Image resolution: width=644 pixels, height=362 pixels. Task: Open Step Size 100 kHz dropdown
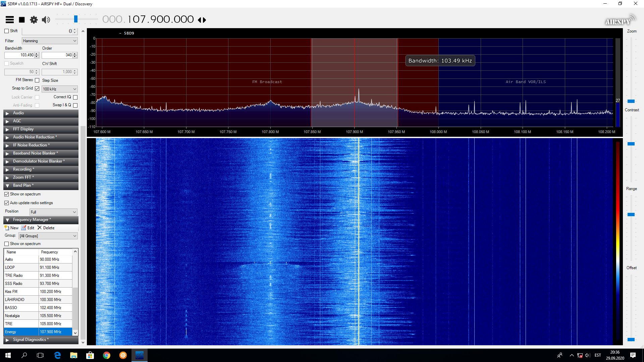pos(60,89)
